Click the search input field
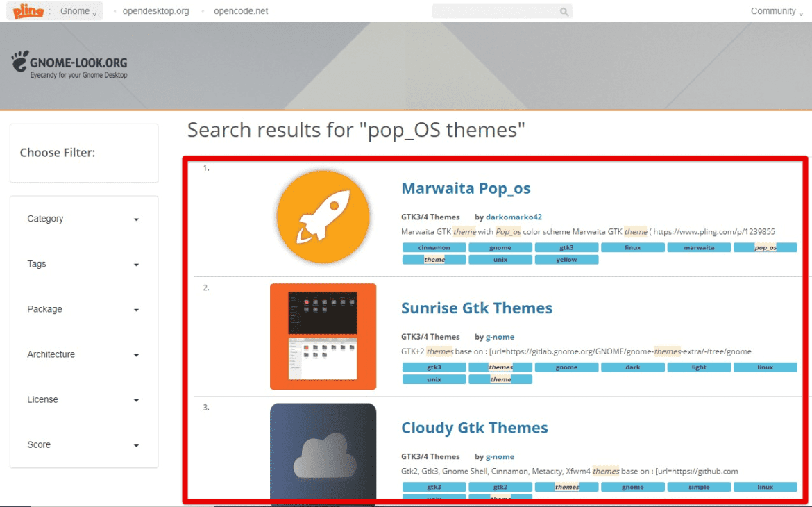 [x=493, y=11]
